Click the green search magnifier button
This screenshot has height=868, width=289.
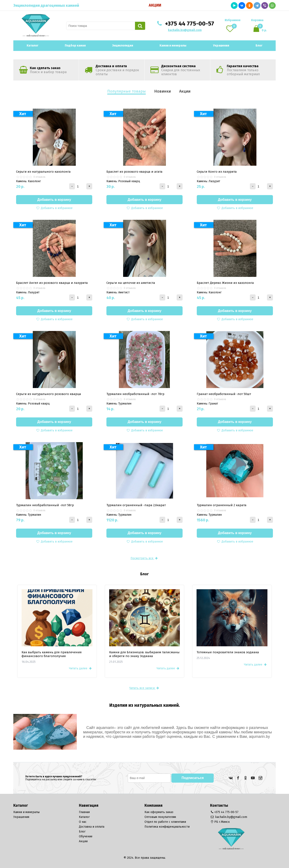point(140,26)
